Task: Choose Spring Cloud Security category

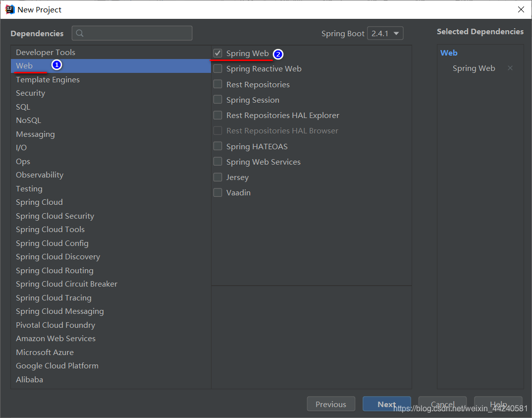Action: [111, 216]
